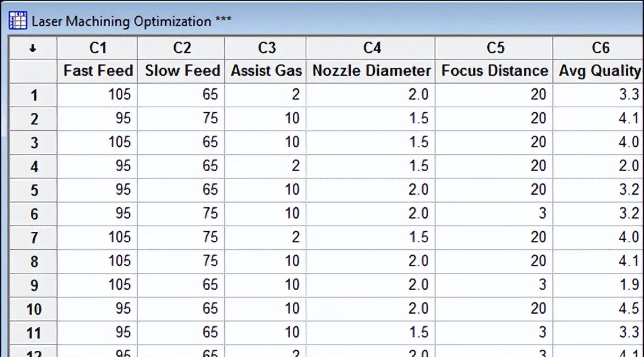This screenshot has height=357, width=644.
Task: Select Avg Quality value 4.5 in row 10
Action: tap(599, 309)
